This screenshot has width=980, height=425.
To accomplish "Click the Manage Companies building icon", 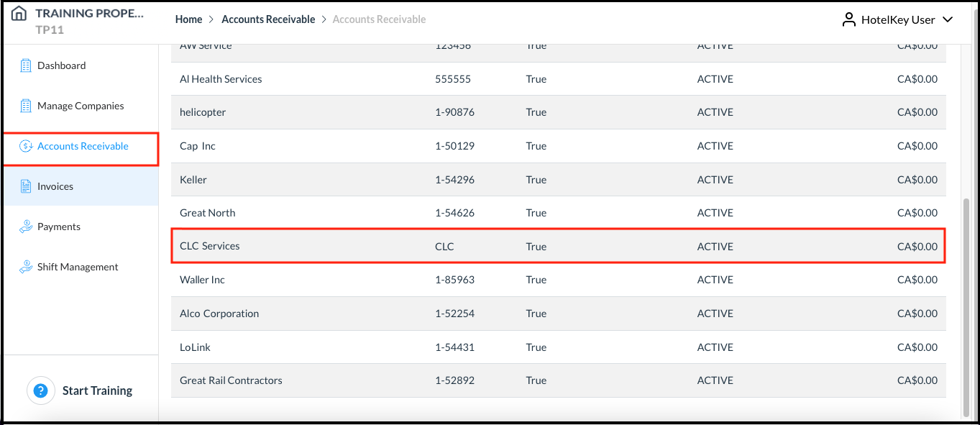I will [27, 106].
